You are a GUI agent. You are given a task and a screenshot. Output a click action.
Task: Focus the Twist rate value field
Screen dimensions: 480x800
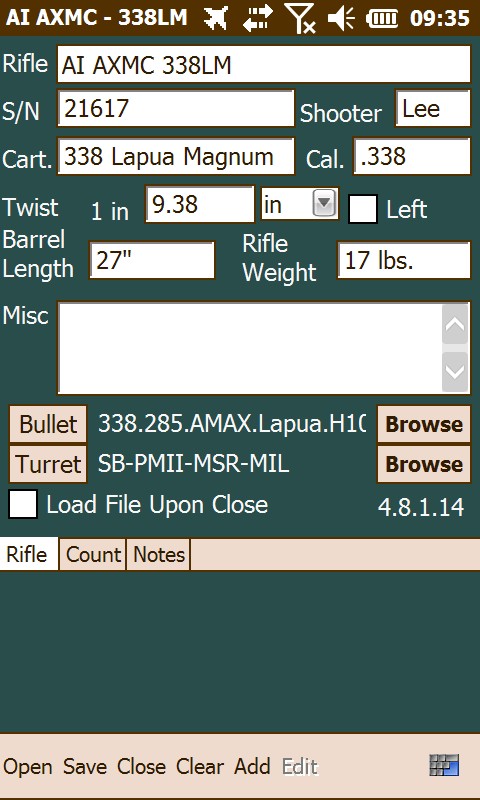200,204
